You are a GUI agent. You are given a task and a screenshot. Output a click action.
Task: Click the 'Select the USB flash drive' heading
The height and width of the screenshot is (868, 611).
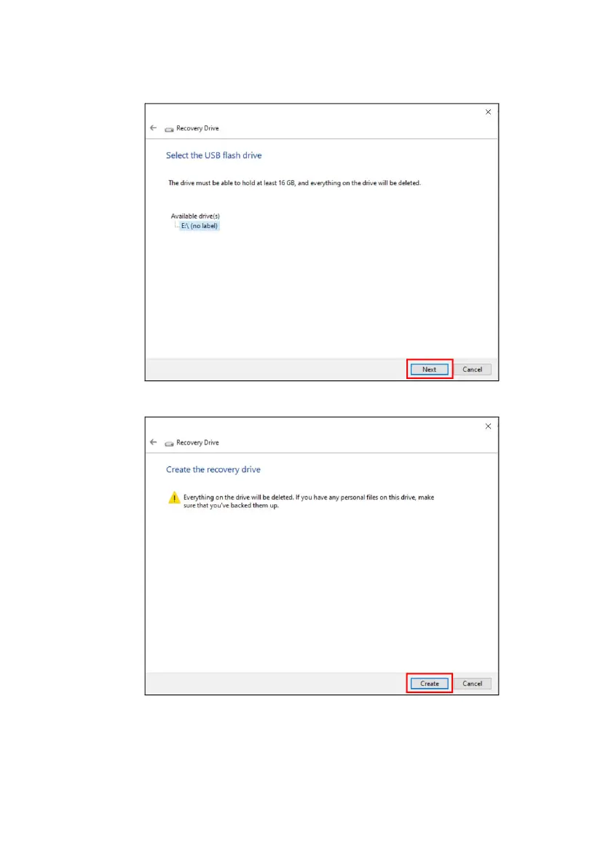214,155
